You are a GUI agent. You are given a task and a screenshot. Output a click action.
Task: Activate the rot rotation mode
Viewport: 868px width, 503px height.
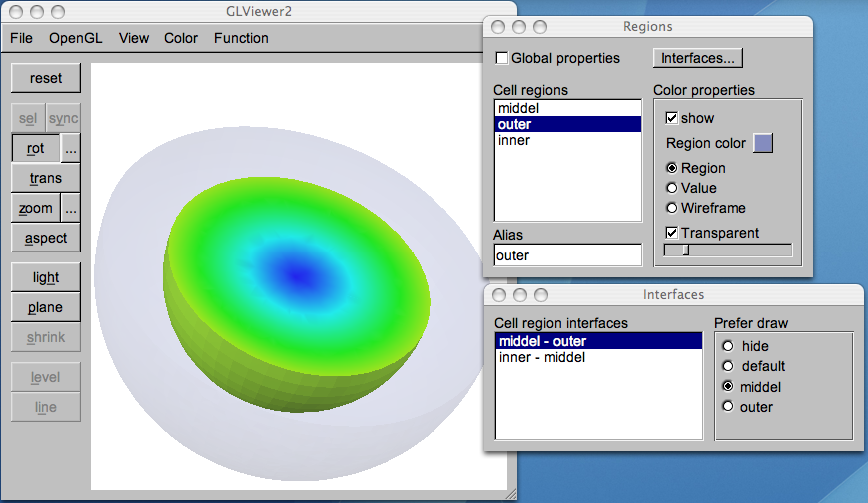(x=35, y=149)
